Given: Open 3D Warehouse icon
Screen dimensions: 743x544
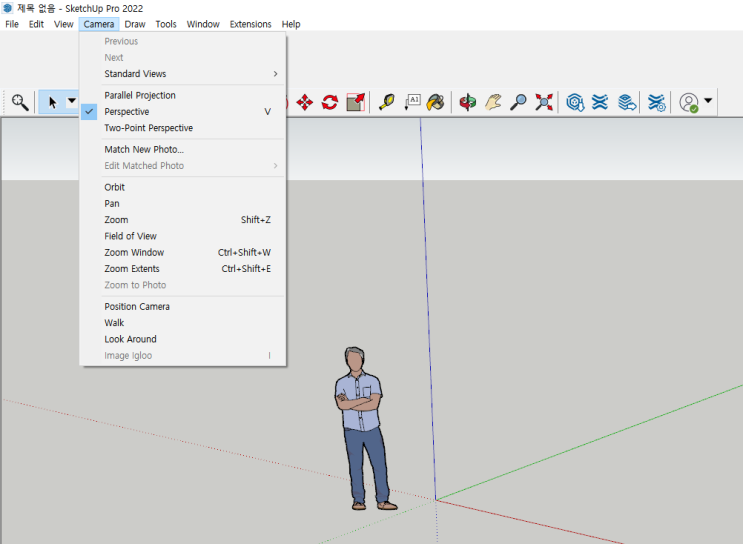Looking at the screenshot, I should pos(575,102).
